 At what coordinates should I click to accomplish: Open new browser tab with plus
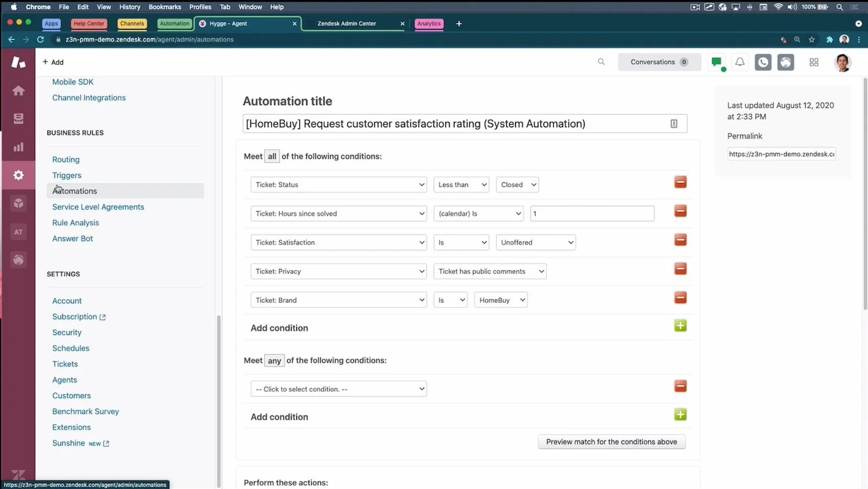point(459,24)
